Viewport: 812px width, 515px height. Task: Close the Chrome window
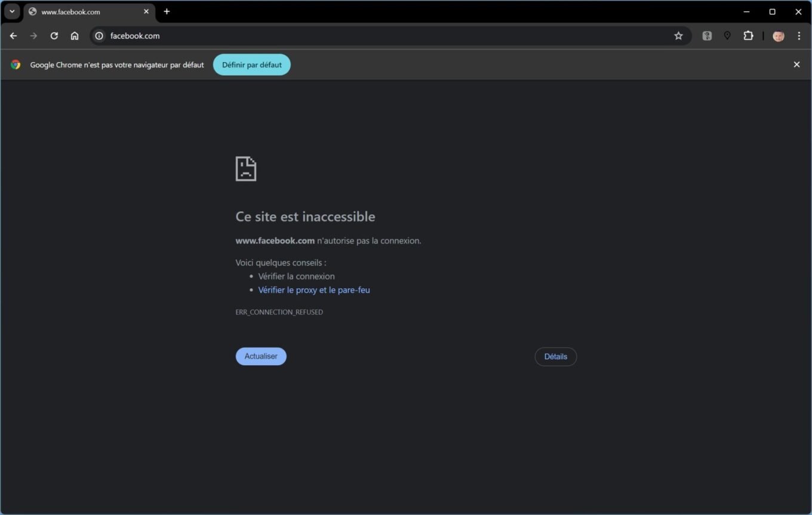point(798,11)
